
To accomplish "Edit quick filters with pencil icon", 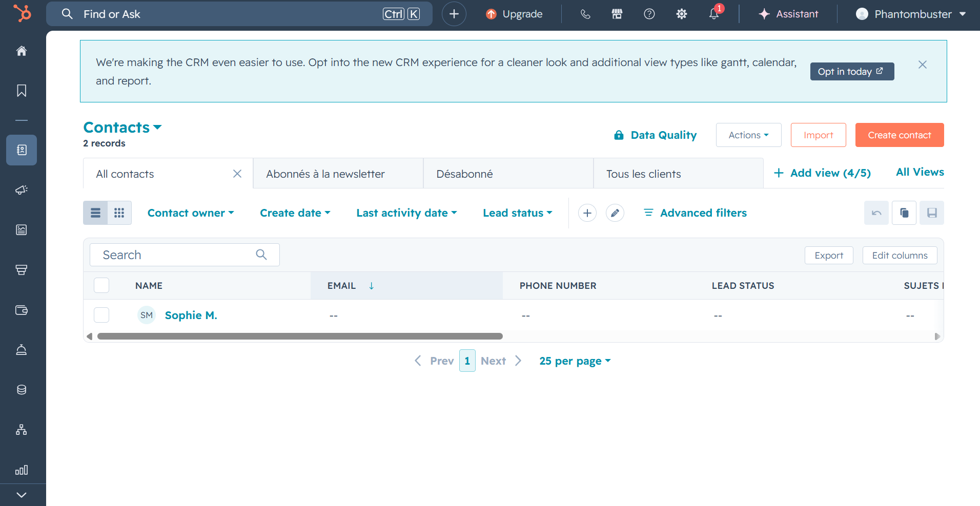I will [x=615, y=213].
